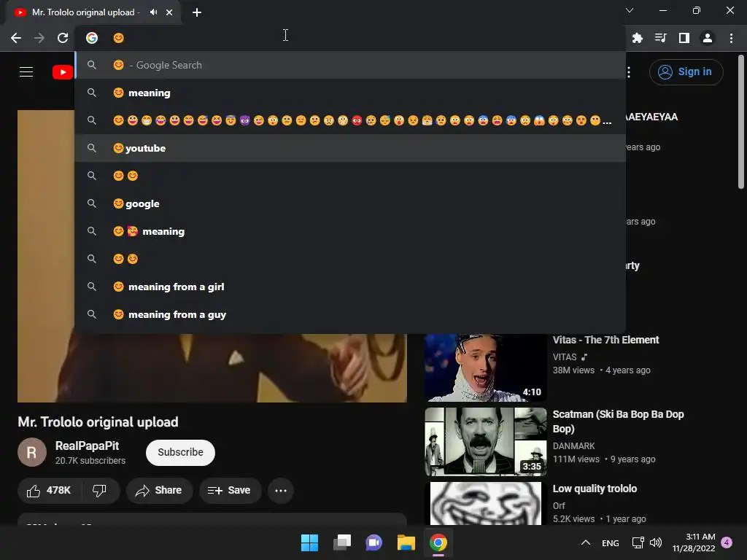This screenshot has height=560, width=747.
Task: Open the Extensions puzzle icon
Action: 638,38
